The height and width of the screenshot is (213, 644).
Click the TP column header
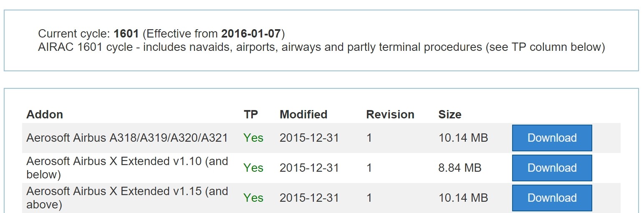(251, 115)
